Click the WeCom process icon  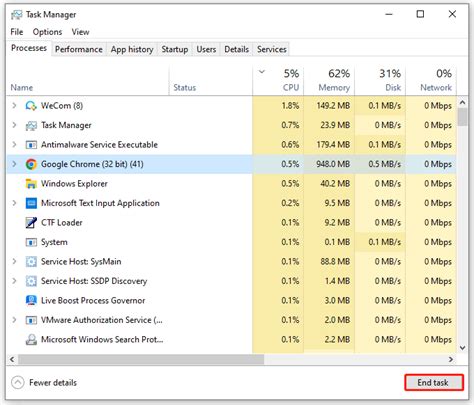pos(31,106)
